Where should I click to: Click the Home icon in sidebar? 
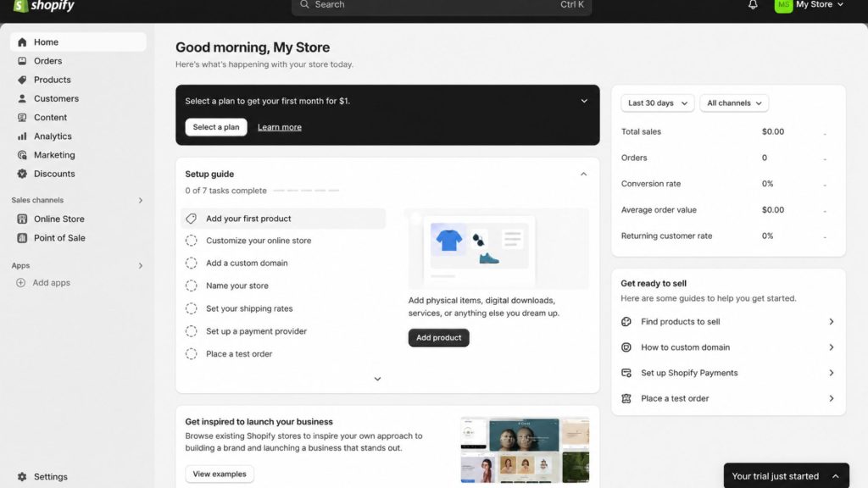coord(22,42)
